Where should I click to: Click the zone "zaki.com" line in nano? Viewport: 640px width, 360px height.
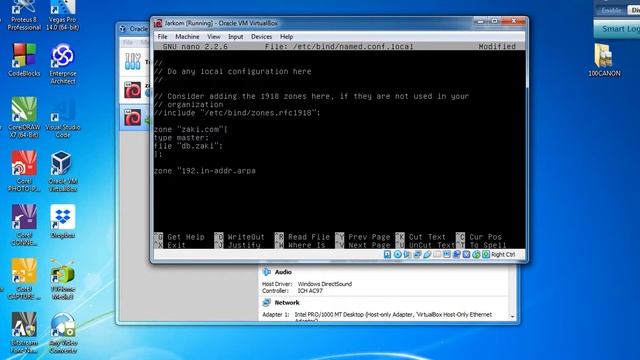click(190, 129)
